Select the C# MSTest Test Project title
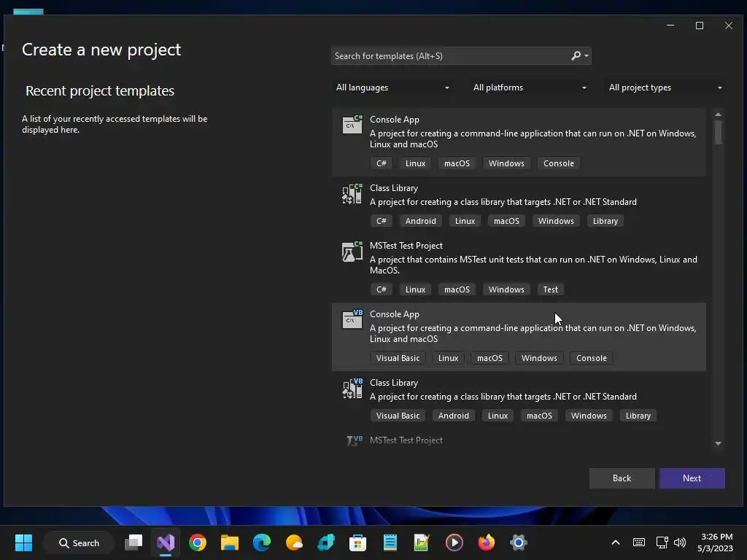The width and height of the screenshot is (747, 560). click(406, 246)
